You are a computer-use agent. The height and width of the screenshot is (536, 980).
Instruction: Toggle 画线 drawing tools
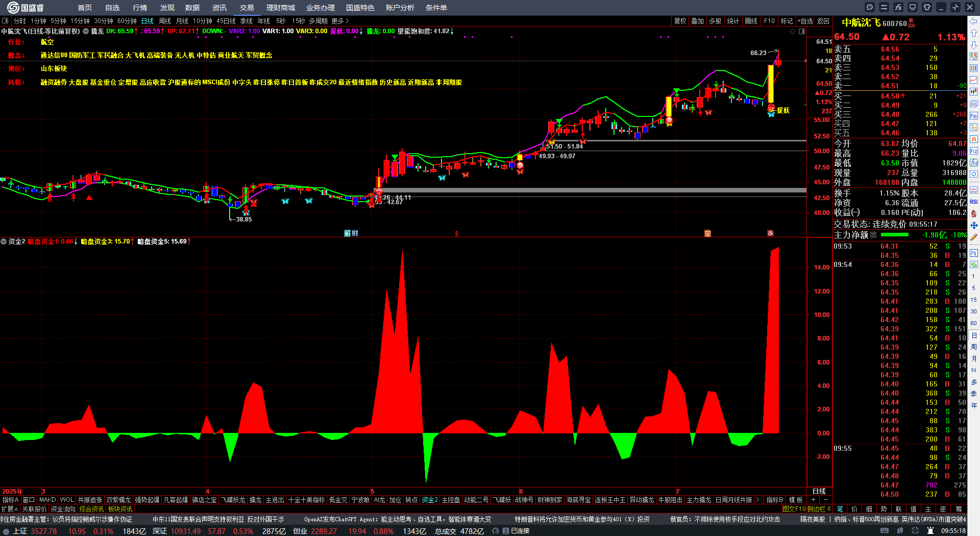coord(751,21)
